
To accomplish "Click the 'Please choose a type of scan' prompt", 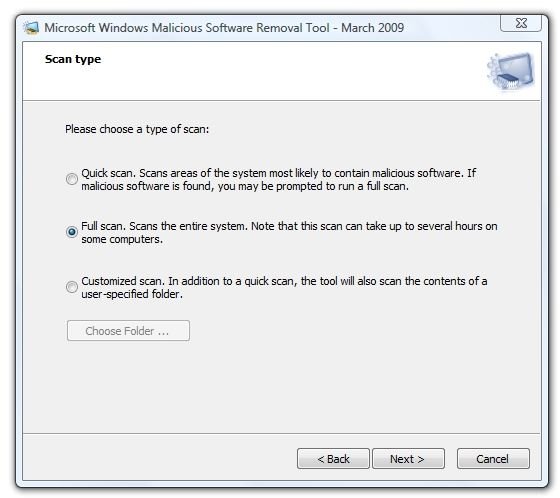I will [137, 129].
